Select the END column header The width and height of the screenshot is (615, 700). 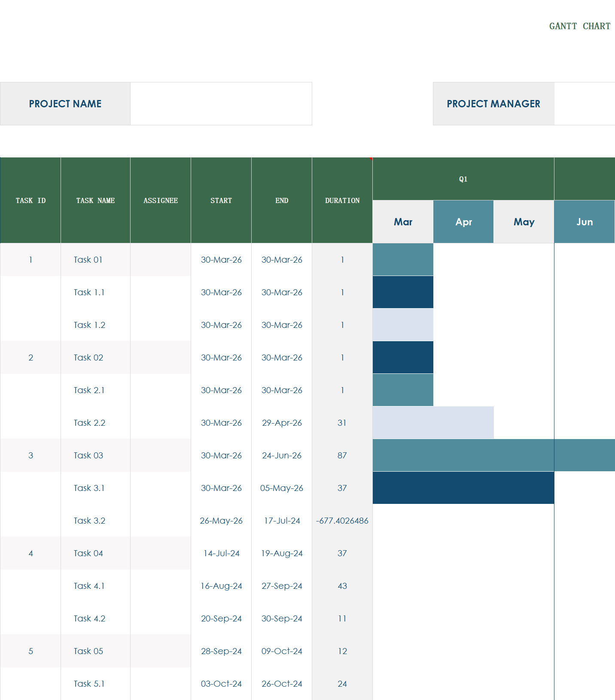point(282,200)
